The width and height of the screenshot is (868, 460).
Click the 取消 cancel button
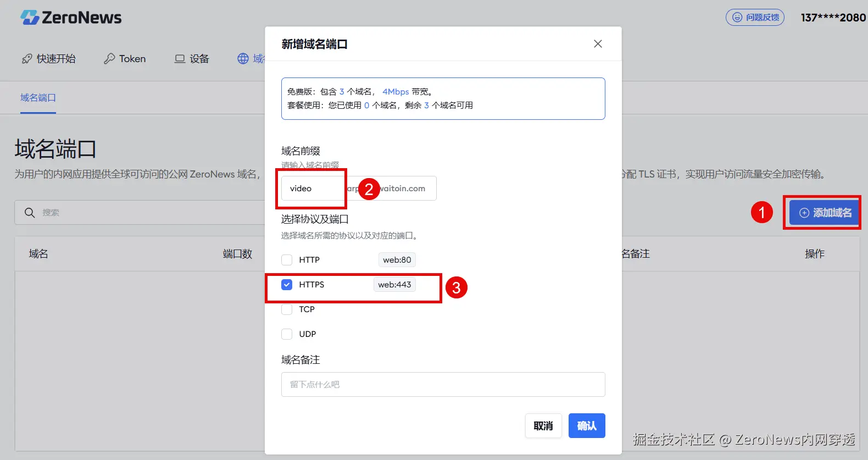tap(543, 426)
